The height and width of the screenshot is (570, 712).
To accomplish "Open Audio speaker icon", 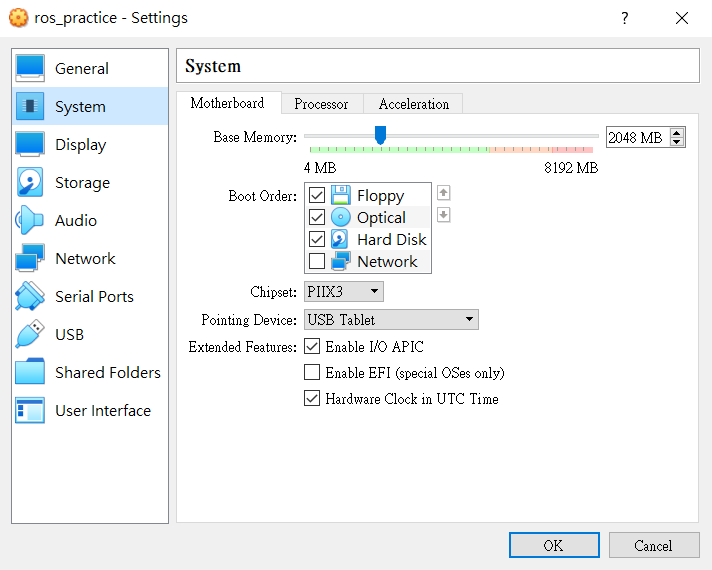I will click(29, 220).
